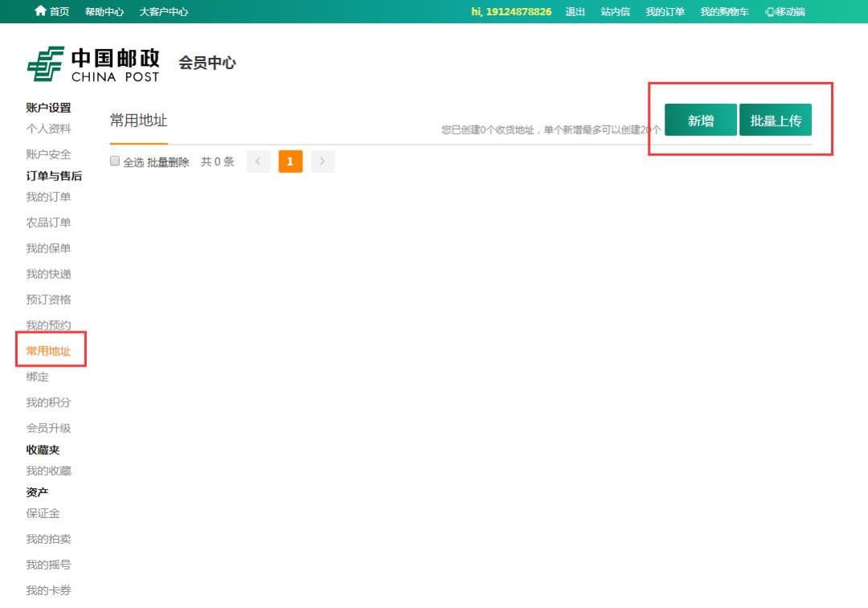Select page 1 in pagination
Image resolution: width=868 pixels, height=608 pixels.
[290, 161]
